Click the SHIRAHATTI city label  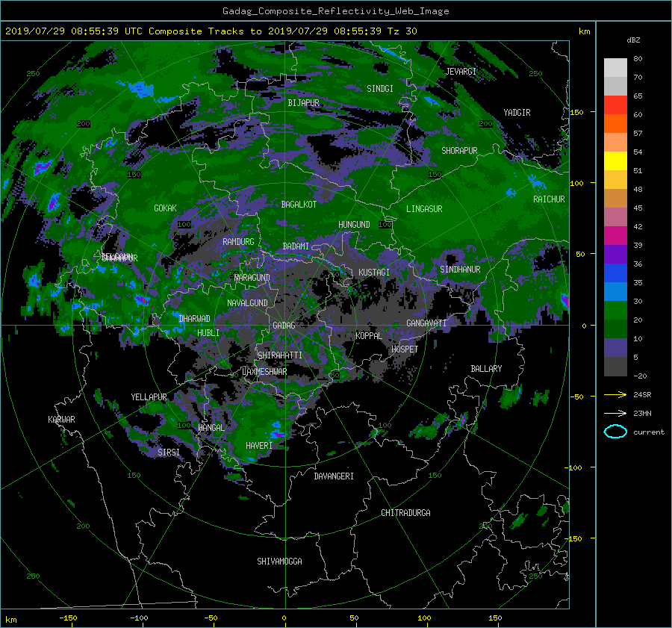(x=280, y=355)
